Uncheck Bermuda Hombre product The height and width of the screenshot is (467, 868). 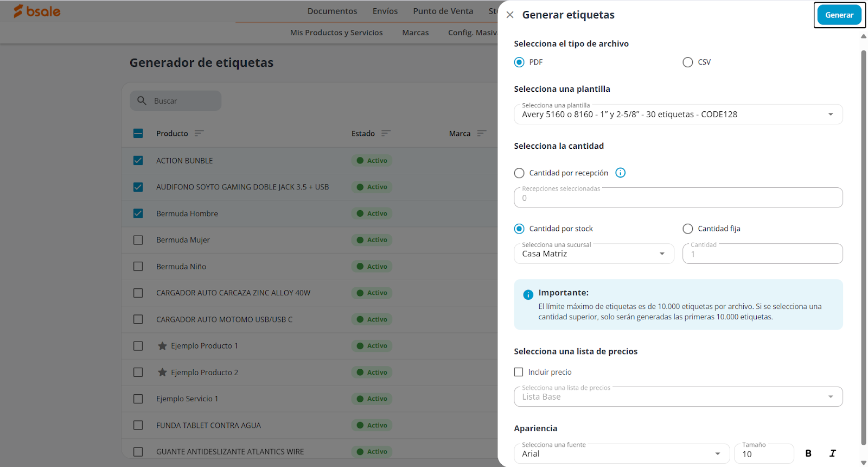138,213
